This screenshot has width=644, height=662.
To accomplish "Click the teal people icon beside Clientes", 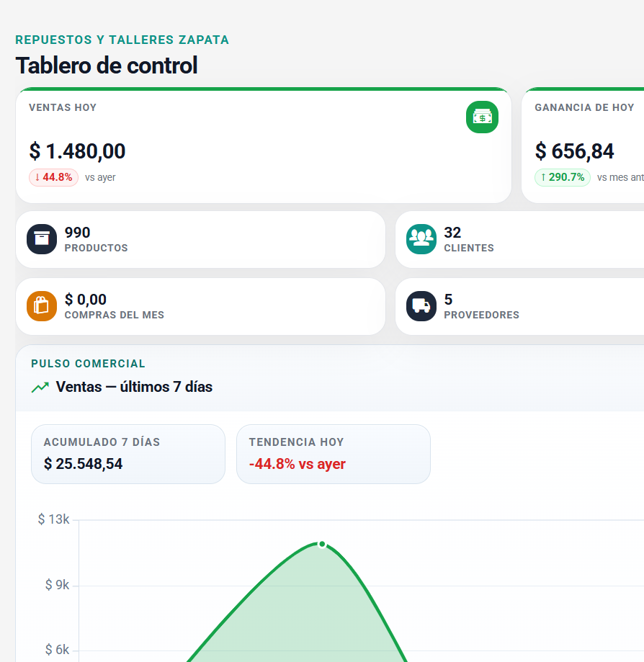I will [x=421, y=239].
